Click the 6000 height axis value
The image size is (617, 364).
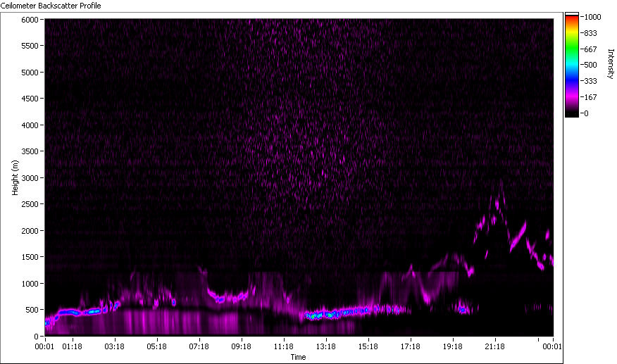(x=30, y=20)
